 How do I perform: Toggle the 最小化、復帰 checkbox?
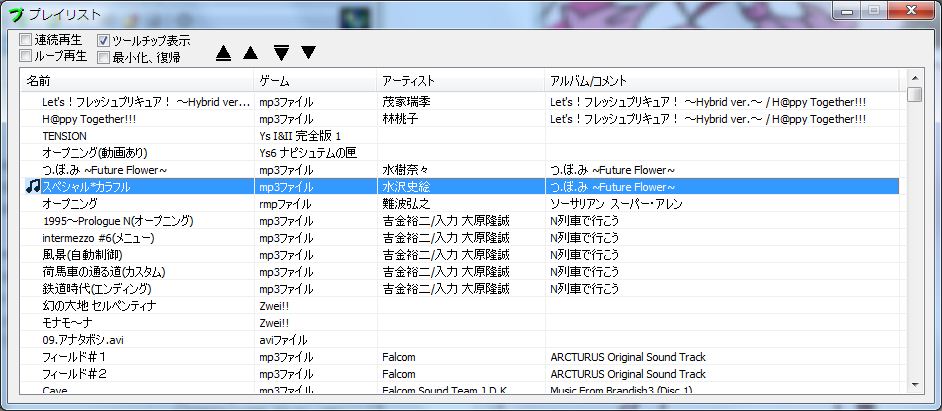coord(104,57)
